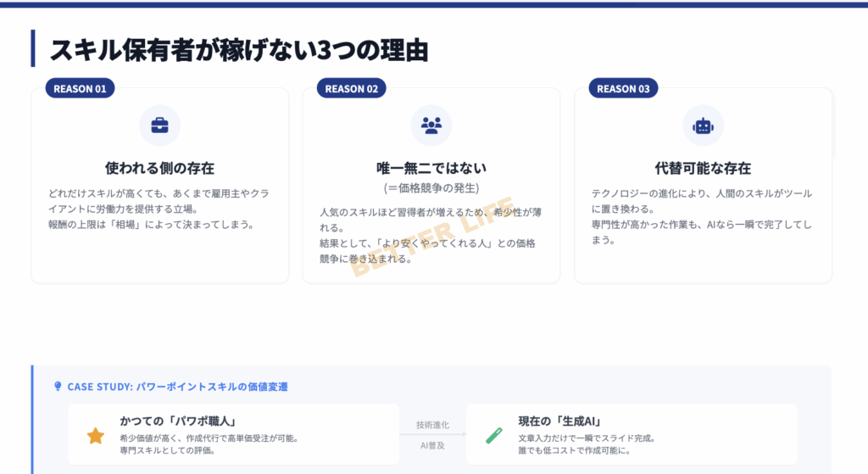Click the (=価格競争の発生) subtitle

[x=431, y=187]
